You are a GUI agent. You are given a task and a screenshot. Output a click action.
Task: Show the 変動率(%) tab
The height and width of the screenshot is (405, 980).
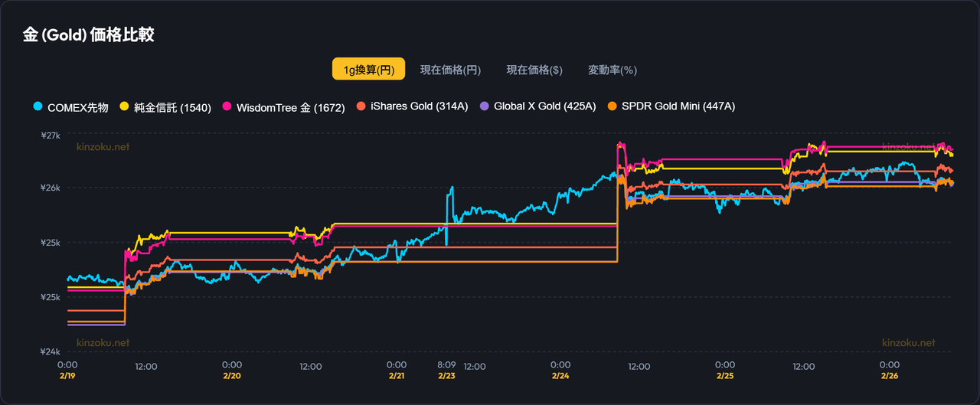click(x=612, y=70)
